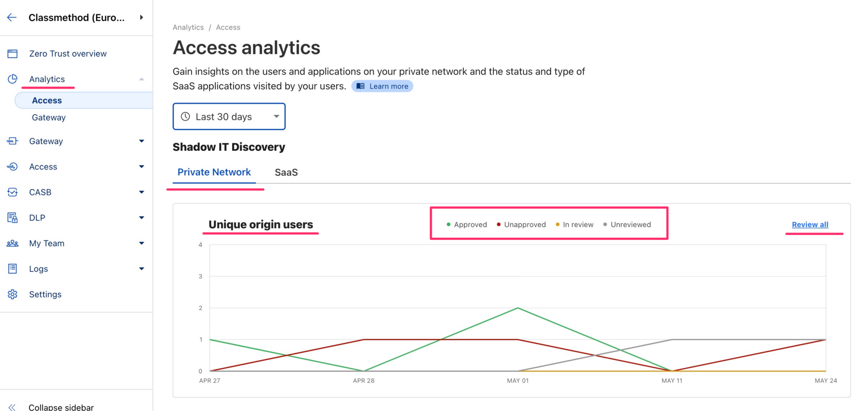Toggle the Approved legend item

[x=467, y=225]
